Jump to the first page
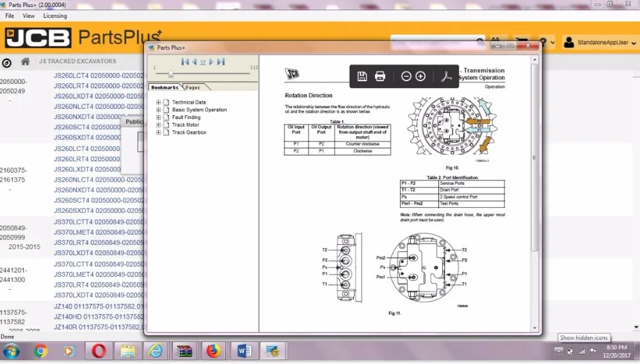The height and width of the screenshot is (364, 640). point(185,61)
